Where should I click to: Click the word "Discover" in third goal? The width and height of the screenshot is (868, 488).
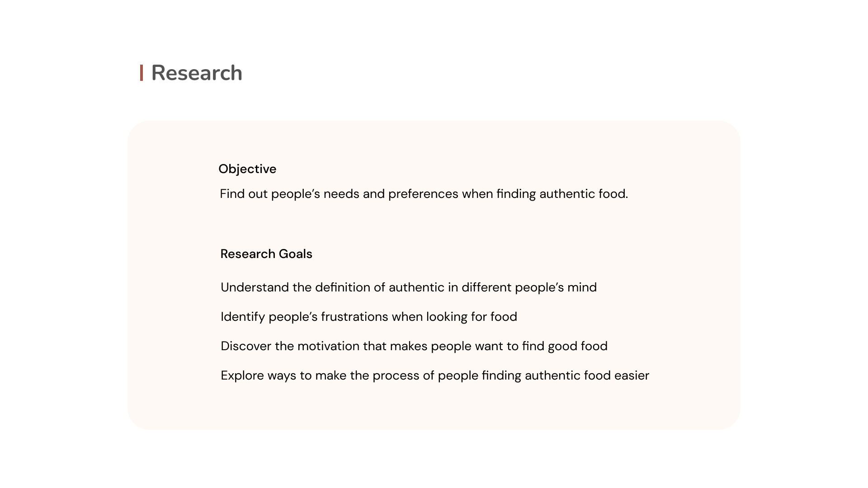[245, 346]
